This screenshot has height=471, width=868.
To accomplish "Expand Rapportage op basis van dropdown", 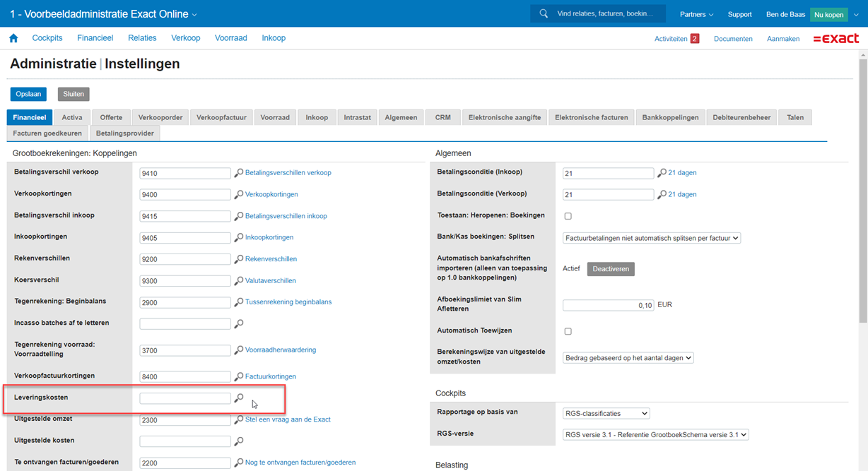I will 606,414.
